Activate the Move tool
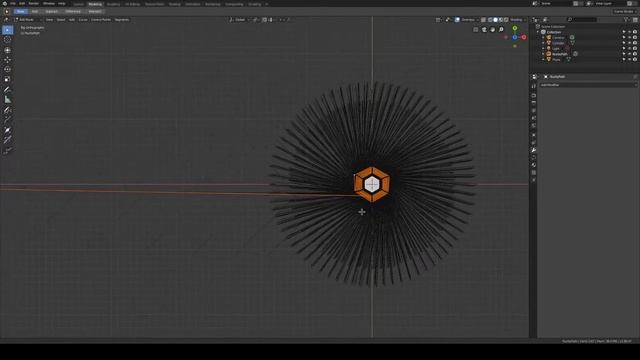 (x=7, y=60)
